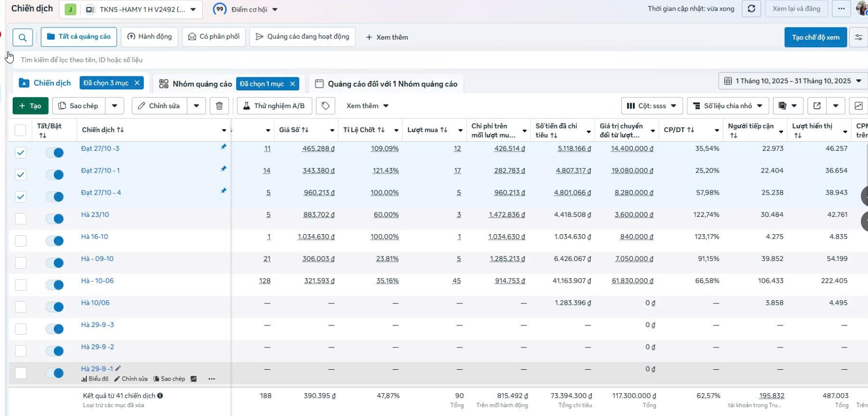The image size is (868, 416).
Task: Unpin the Đạt 27/10 -3 campaign
Action: (x=223, y=147)
